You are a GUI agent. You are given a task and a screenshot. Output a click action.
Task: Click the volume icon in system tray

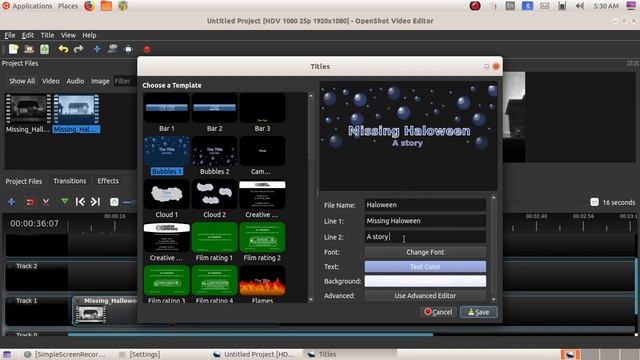pos(580,6)
